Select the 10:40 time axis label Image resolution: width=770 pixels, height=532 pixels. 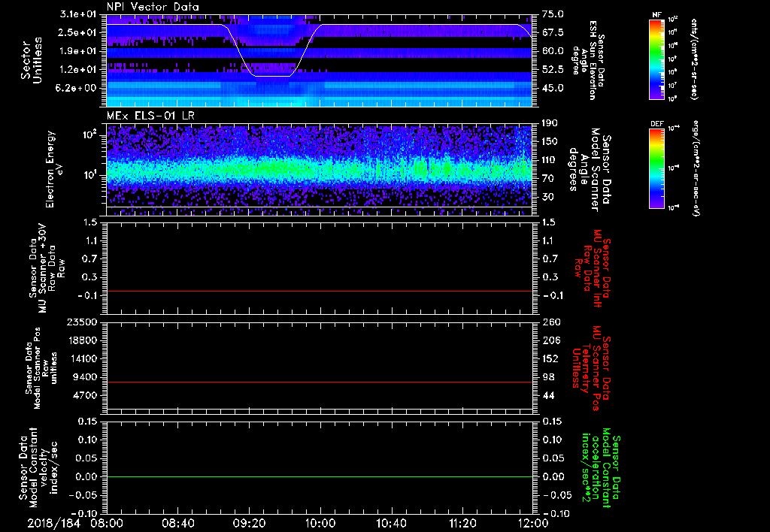(x=393, y=522)
